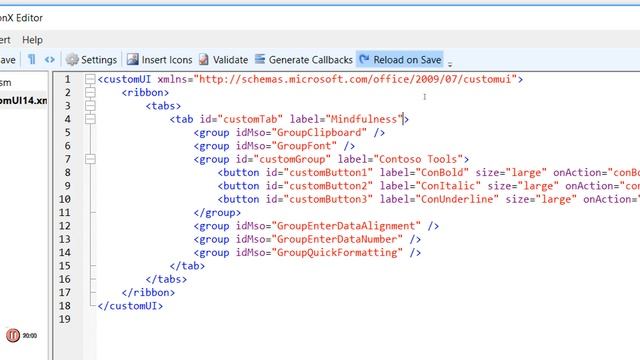640x360 pixels.
Task: Click the Generate Callbacks icon
Action: point(260,59)
